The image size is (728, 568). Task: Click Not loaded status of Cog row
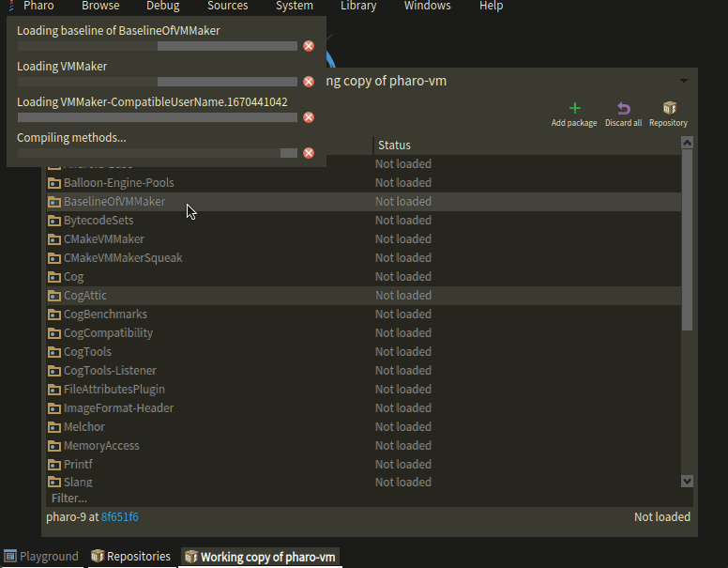pos(403,277)
